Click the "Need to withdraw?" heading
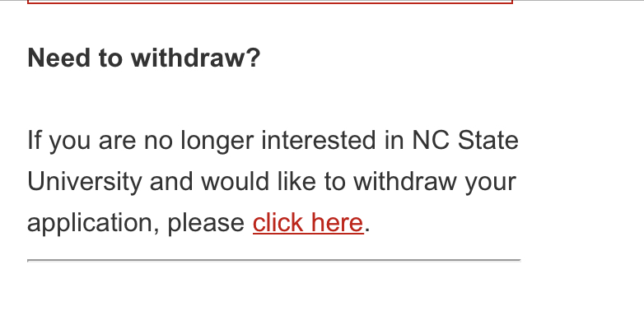The image size is (644, 325). coord(144,58)
